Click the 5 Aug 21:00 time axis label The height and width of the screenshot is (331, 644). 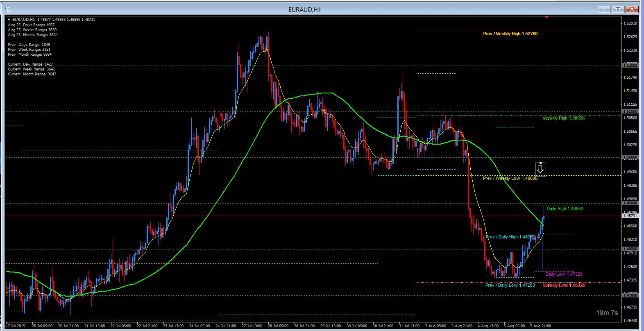(x=540, y=326)
